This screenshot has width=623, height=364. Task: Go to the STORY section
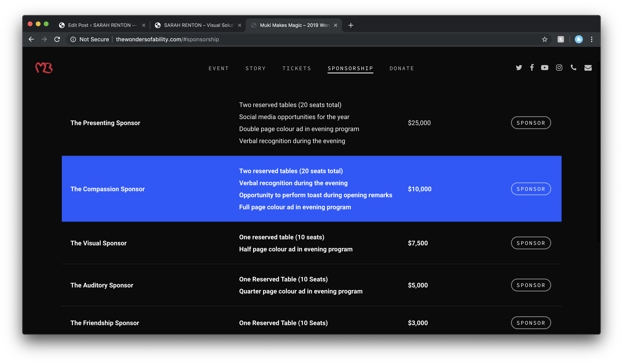coord(256,68)
